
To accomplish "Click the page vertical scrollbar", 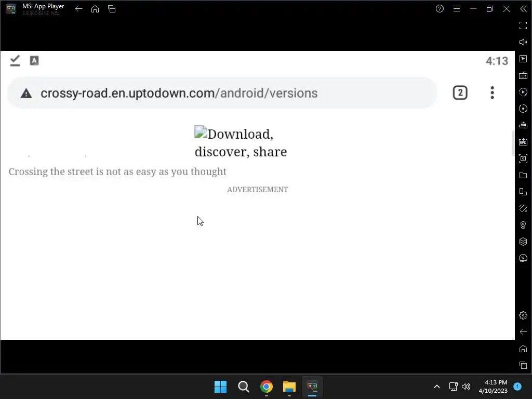I will click(513, 143).
